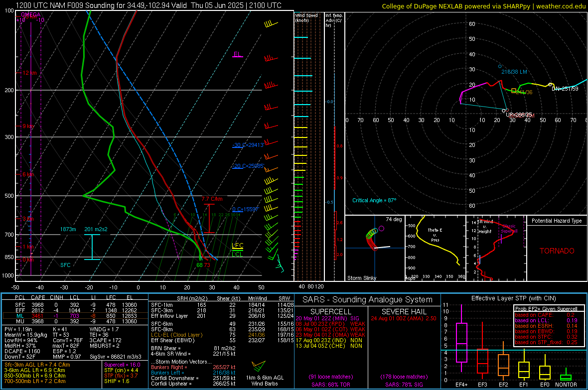Click the 'Storm Slinky' caption
Screen dimensions: 588x390
361,278
